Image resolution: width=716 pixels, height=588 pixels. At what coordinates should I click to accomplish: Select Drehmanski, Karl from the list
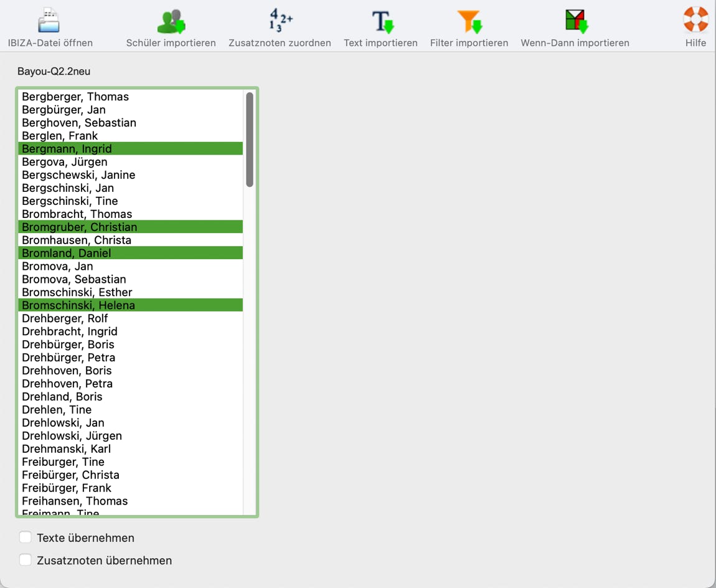(66, 448)
